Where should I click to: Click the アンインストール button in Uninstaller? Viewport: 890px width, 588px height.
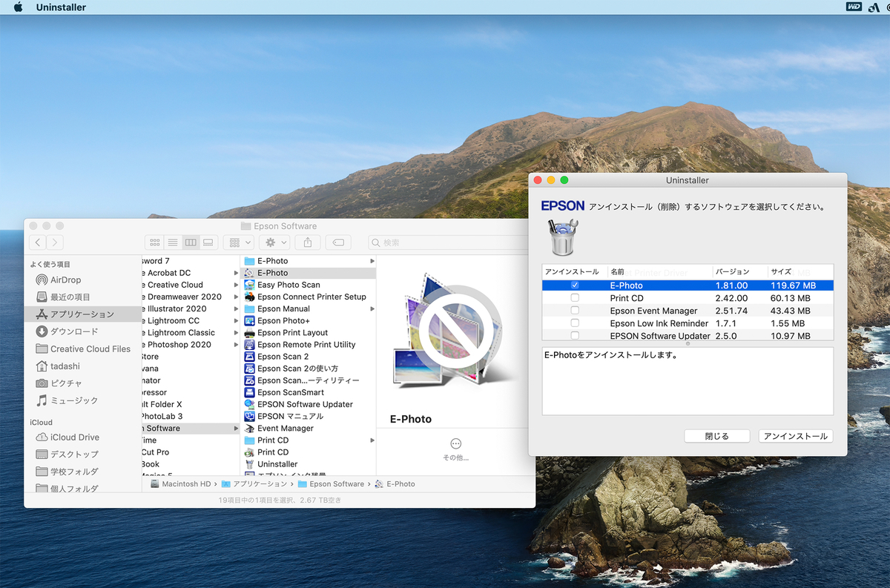tap(796, 436)
